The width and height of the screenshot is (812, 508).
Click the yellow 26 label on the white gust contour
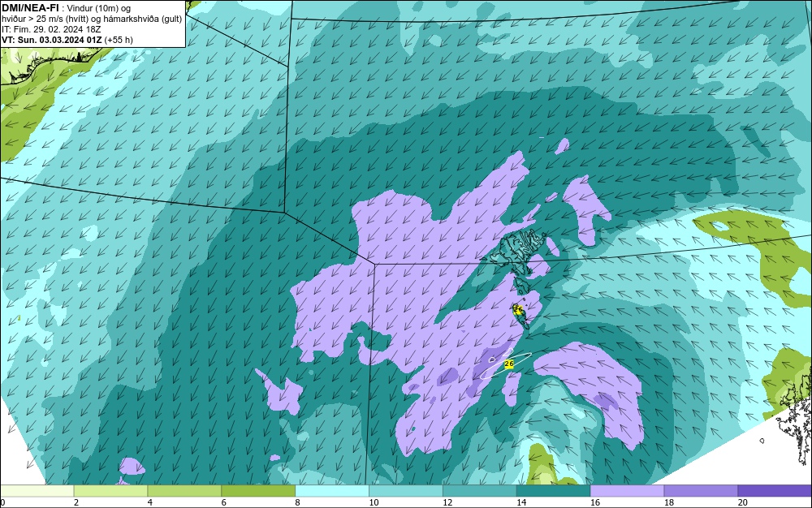[508, 364]
